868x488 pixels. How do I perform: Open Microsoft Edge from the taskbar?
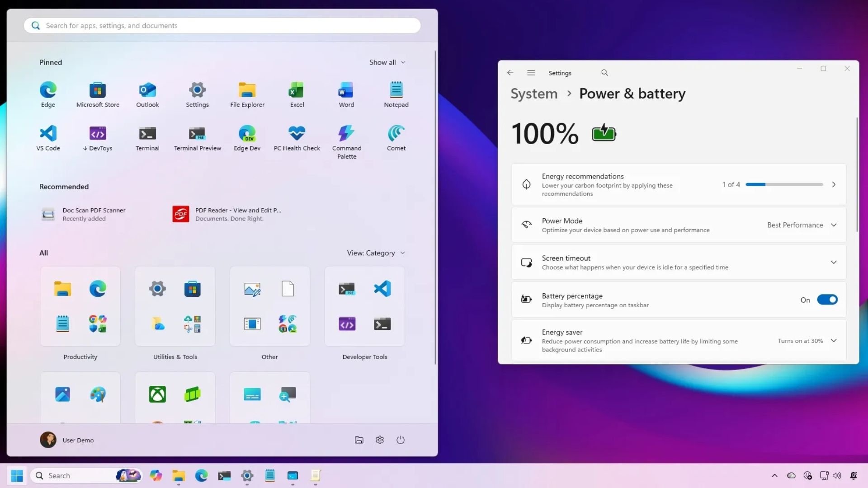[201, 475]
